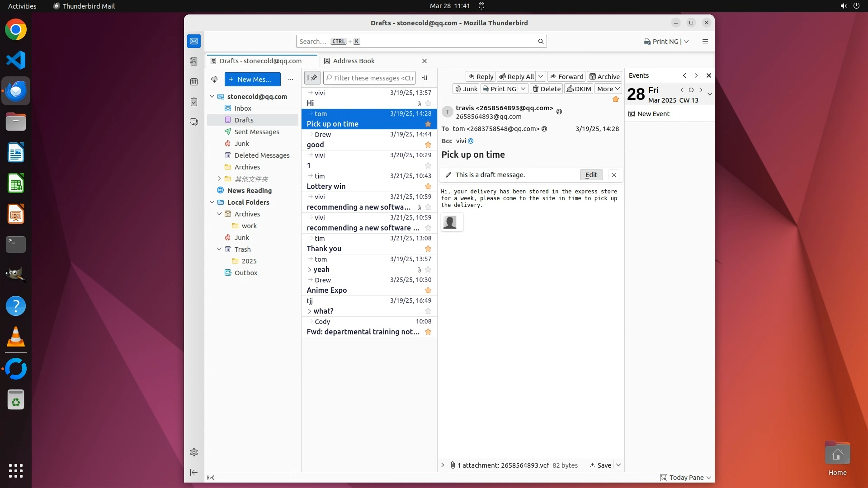Switch to the Address Book tab
This screenshot has height=488, width=868.
coord(354,61)
